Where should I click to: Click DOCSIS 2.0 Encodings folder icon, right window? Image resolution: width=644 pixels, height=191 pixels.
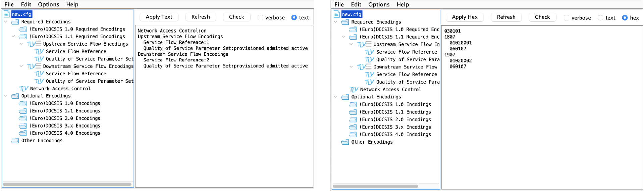tap(353, 120)
